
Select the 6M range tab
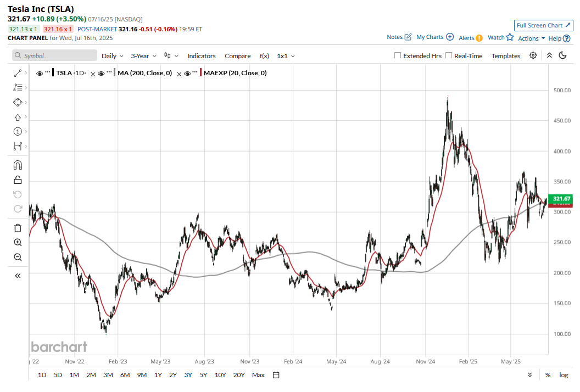tap(125, 375)
